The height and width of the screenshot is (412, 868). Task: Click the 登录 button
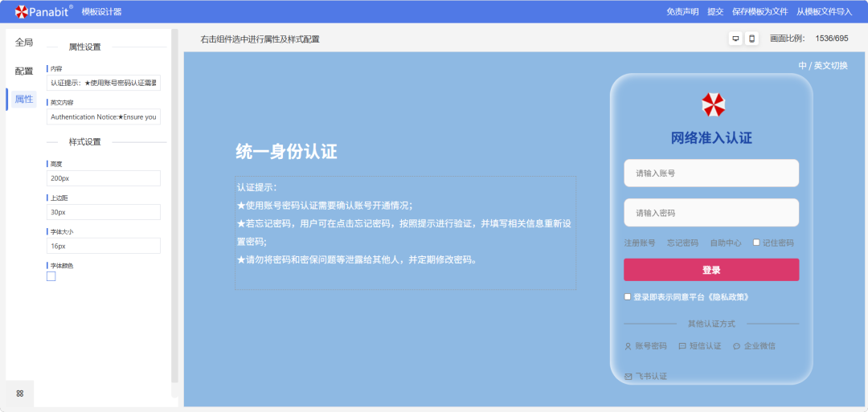(711, 270)
